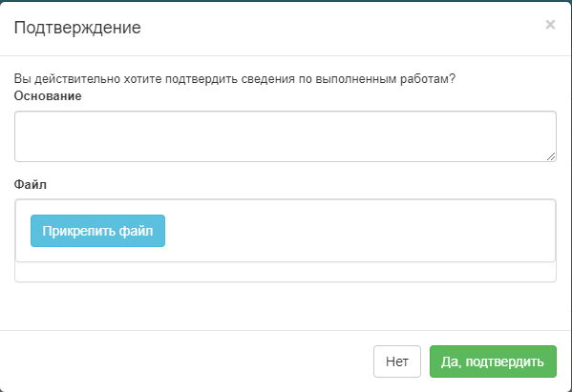Image resolution: width=572 pixels, height=392 pixels.
Task: Click the blank header area between the title and X
Action: click(343, 28)
